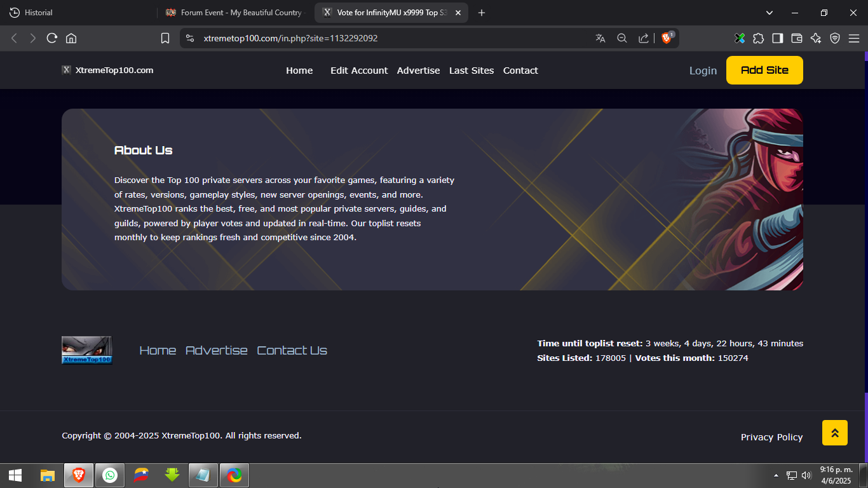Open the Windows Start menu
Image resolution: width=868 pixels, height=488 pixels.
coord(15,475)
